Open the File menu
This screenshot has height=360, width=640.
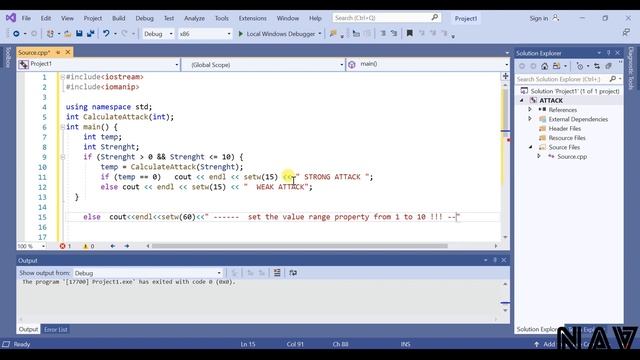coord(26,18)
